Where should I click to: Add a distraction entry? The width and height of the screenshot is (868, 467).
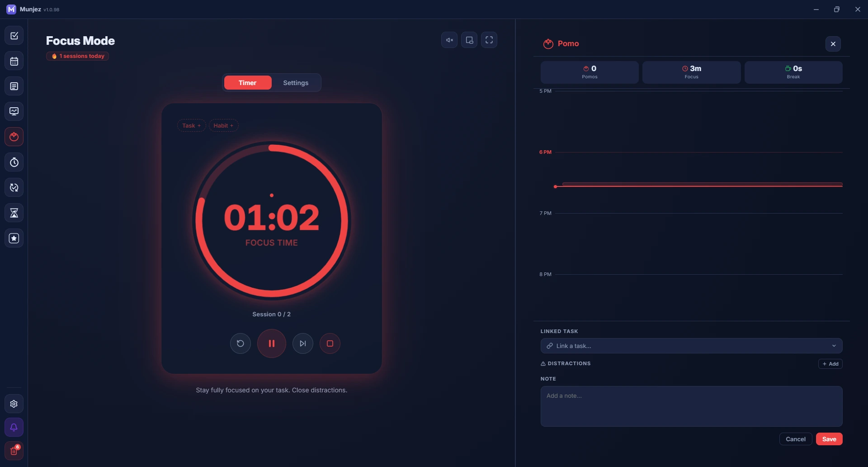click(830, 364)
